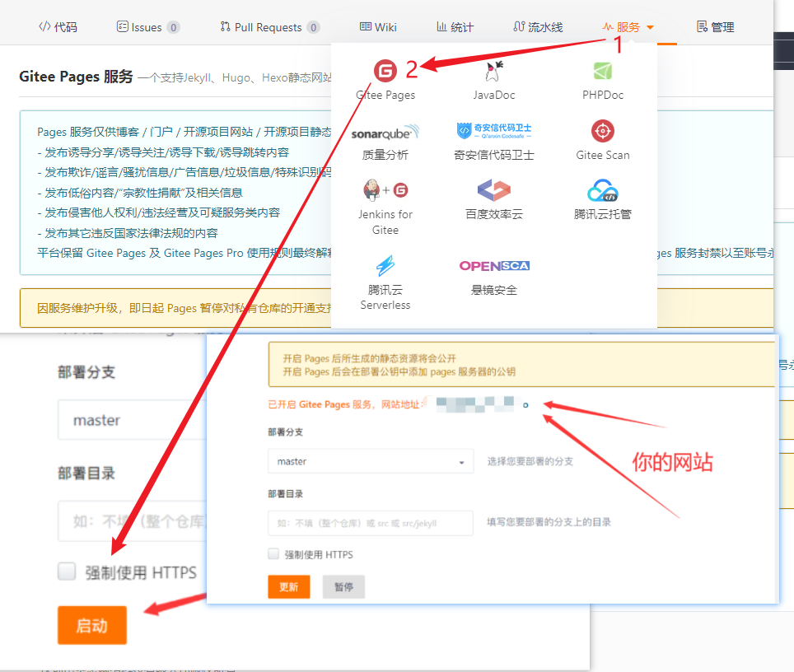The width and height of the screenshot is (794, 672).
Task: Open 百度效率云 service icon
Action: point(493,190)
